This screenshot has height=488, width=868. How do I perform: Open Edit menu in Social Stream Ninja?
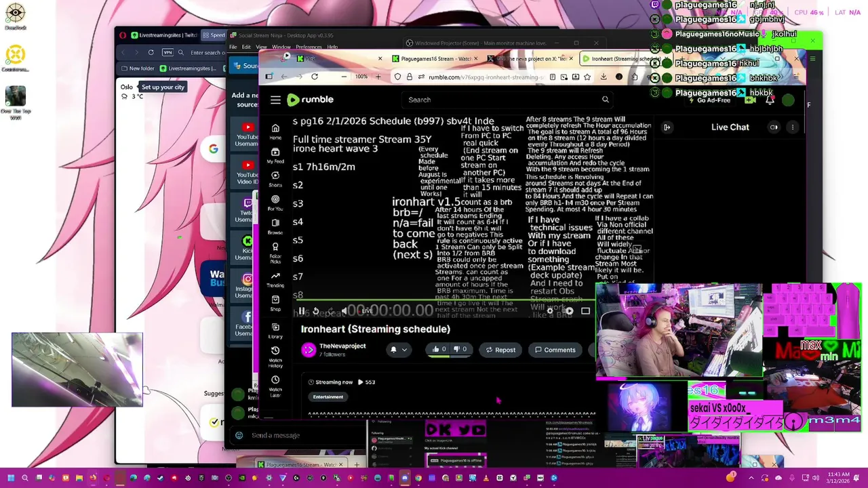[x=246, y=47]
